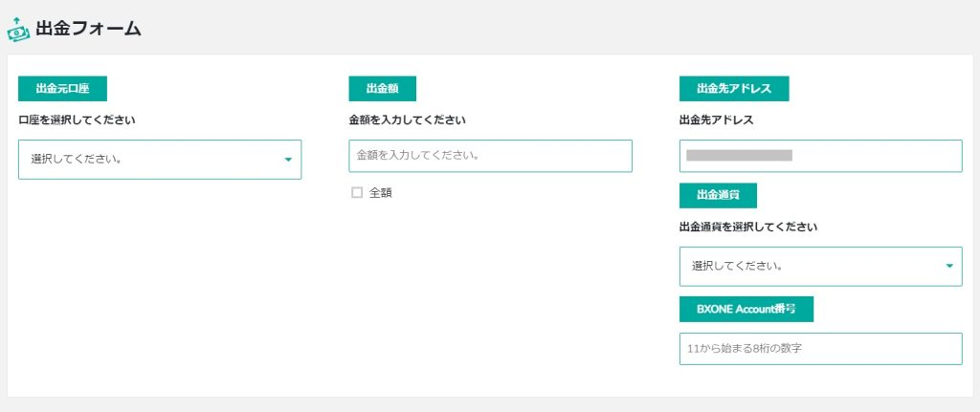Click the 口座を選択してください label
The height and width of the screenshot is (412, 980).
[x=77, y=120]
